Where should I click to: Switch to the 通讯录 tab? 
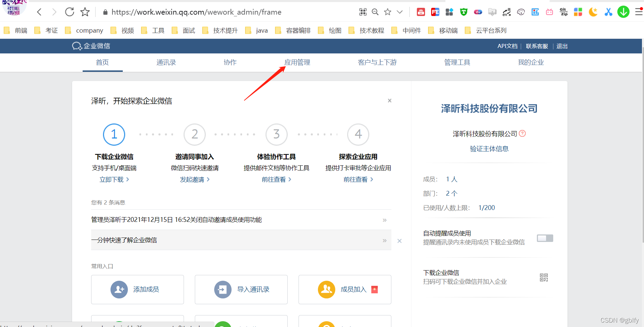tap(166, 63)
